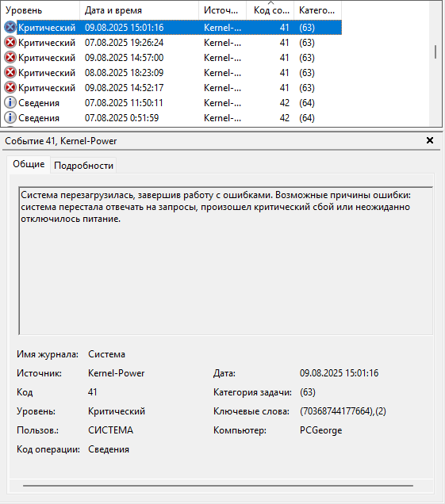Screen dimensions: 445x504
Task: Open the Подробности tab
Action: click(x=83, y=166)
